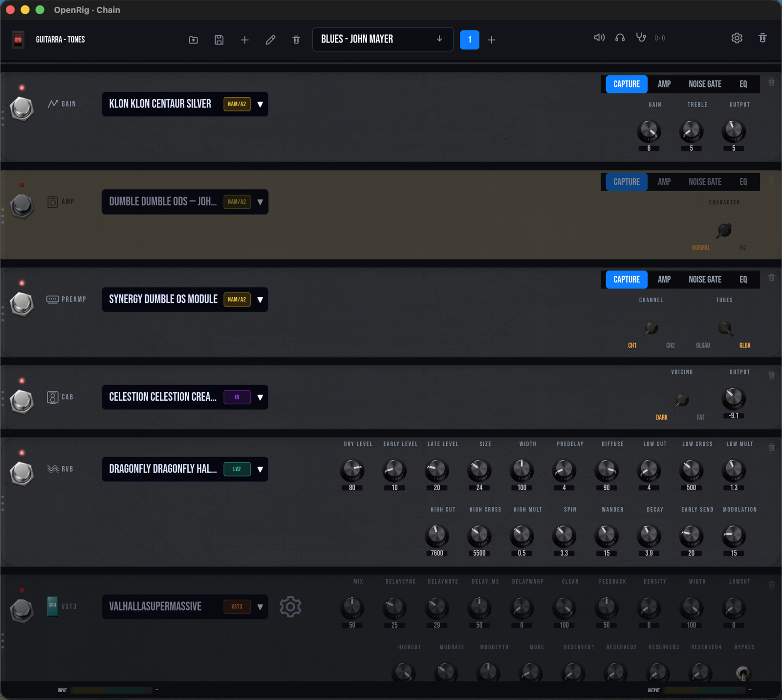Add a new chain with plus after 1
Viewport: 782px width, 700px height.
(492, 40)
